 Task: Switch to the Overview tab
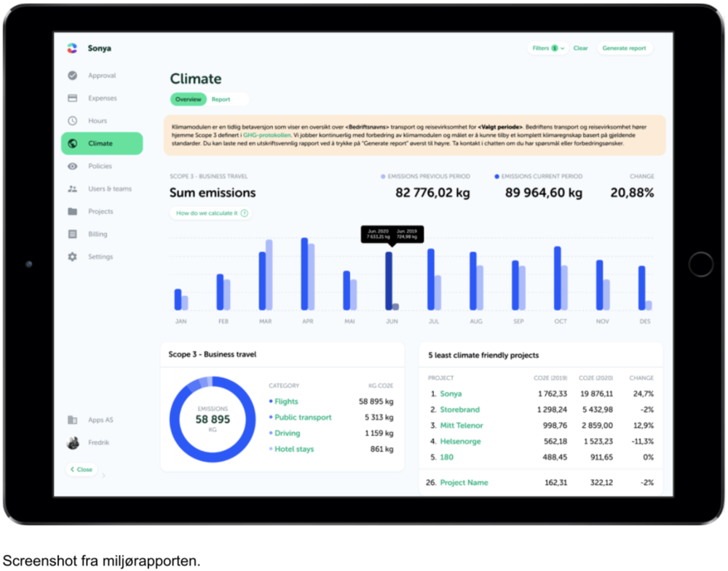[188, 99]
